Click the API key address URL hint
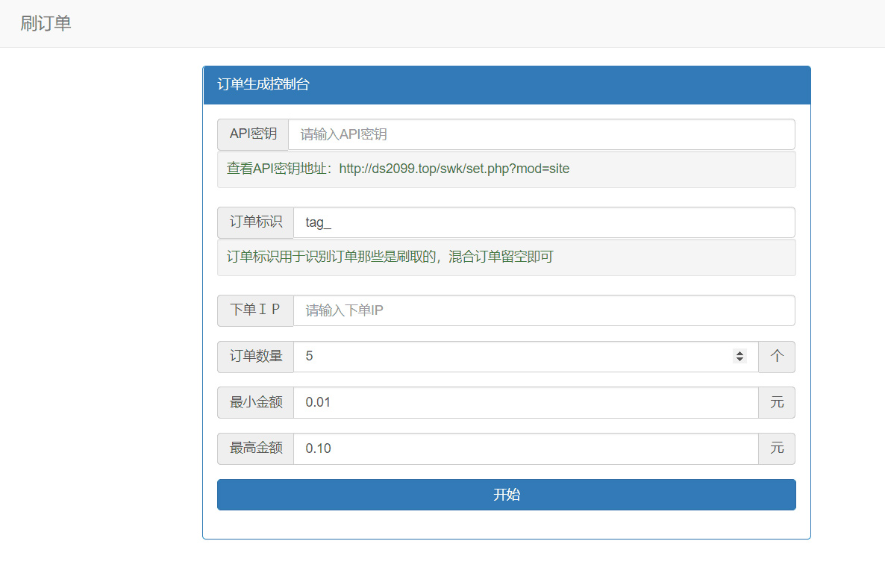This screenshot has height=588, width=885. click(454, 169)
